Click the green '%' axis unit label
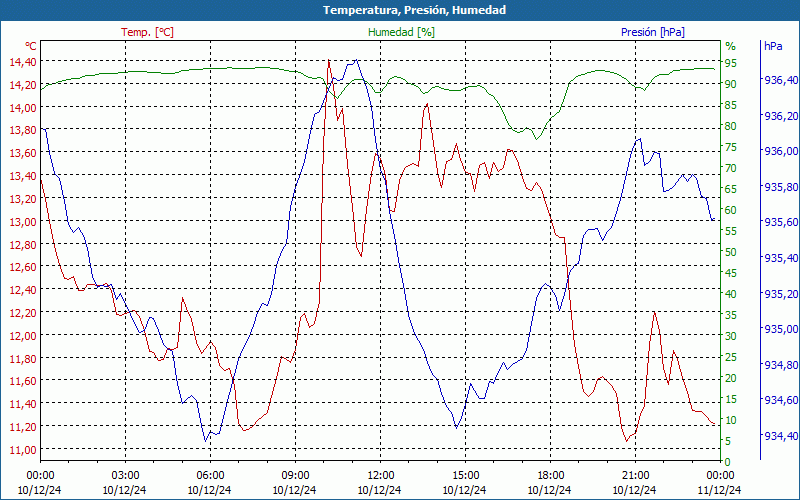Viewport: 800px width, 500px height. click(731, 46)
